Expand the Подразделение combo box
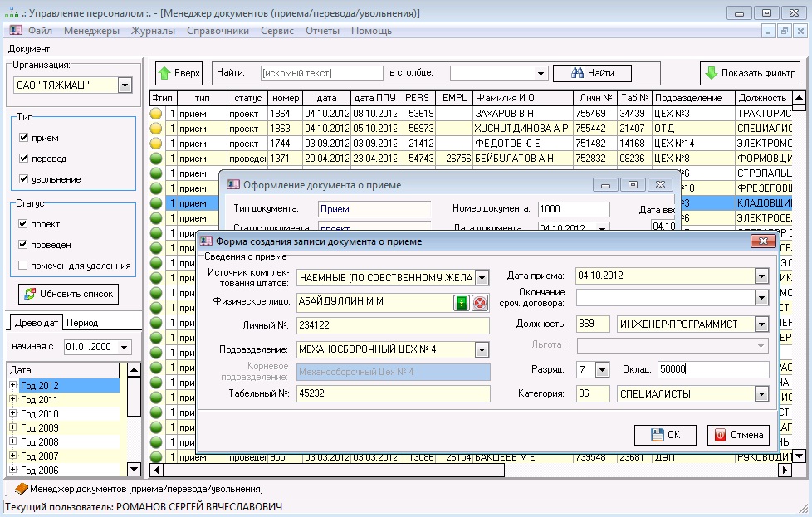Screen dimensions: 812x517 [482, 349]
